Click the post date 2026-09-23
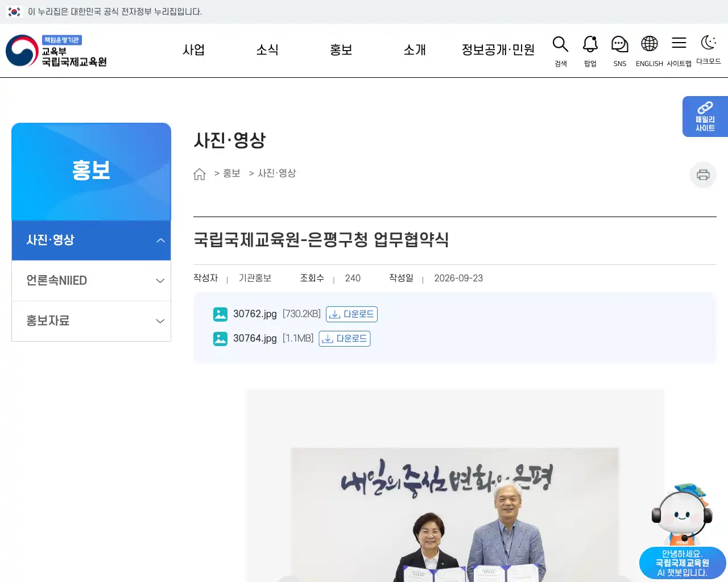 tap(458, 278)
